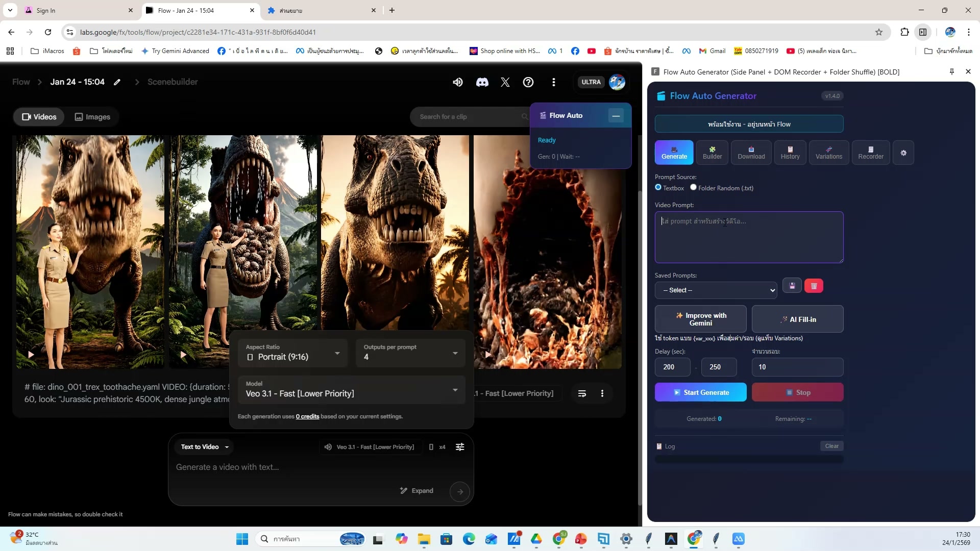Open the Saved Prompts select dropdown
The width and height of the screenshot is (980, 551).
(x=716, y=290)
